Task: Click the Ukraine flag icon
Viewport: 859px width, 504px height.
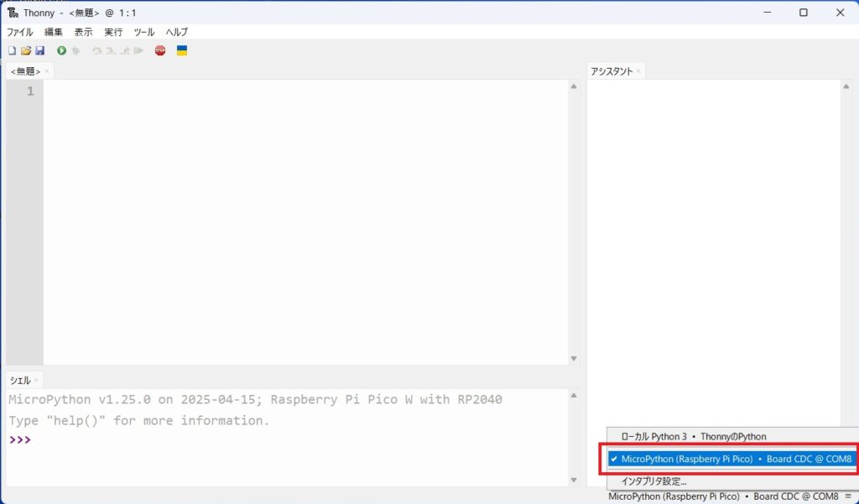Action: click(x=182, y=50)
